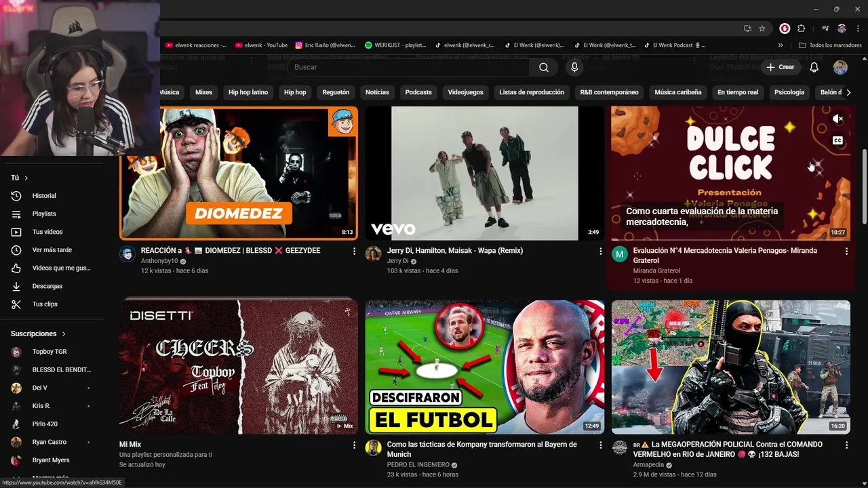Click the magnifier search button

(x=544, y=67)
